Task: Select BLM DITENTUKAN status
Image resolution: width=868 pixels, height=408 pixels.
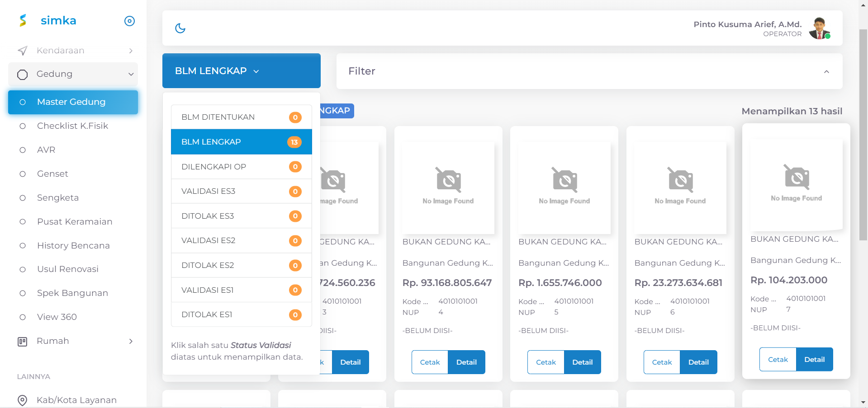Action: click(x=242, y=117)
